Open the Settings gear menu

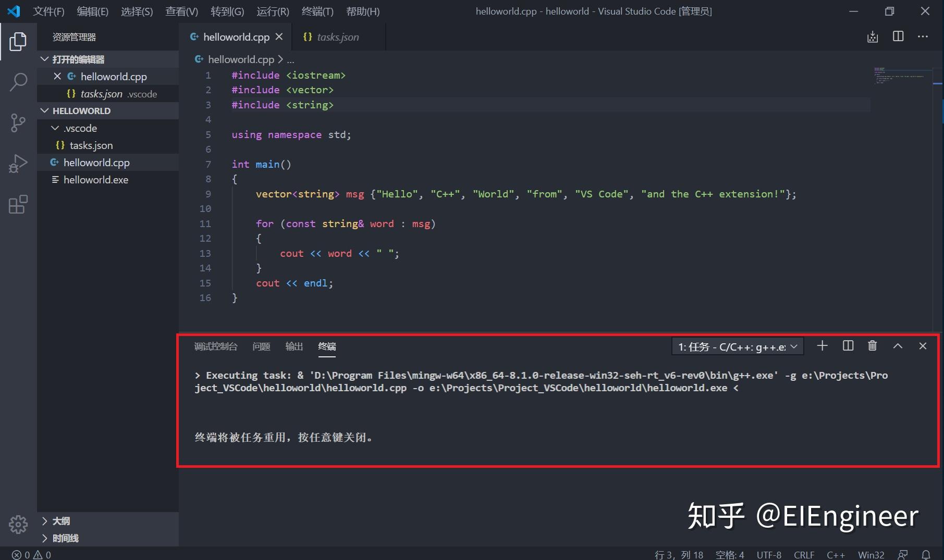click(19, 525)
